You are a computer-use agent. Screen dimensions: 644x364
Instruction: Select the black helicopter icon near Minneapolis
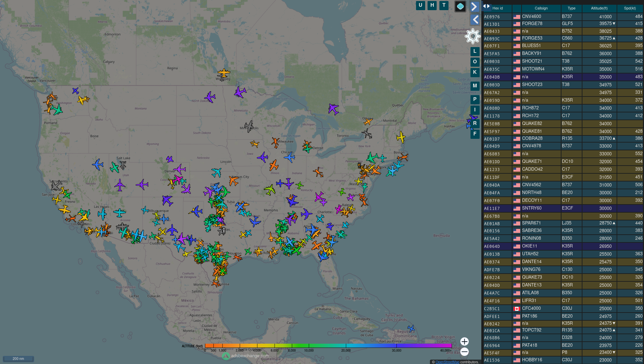pos(249,126)
